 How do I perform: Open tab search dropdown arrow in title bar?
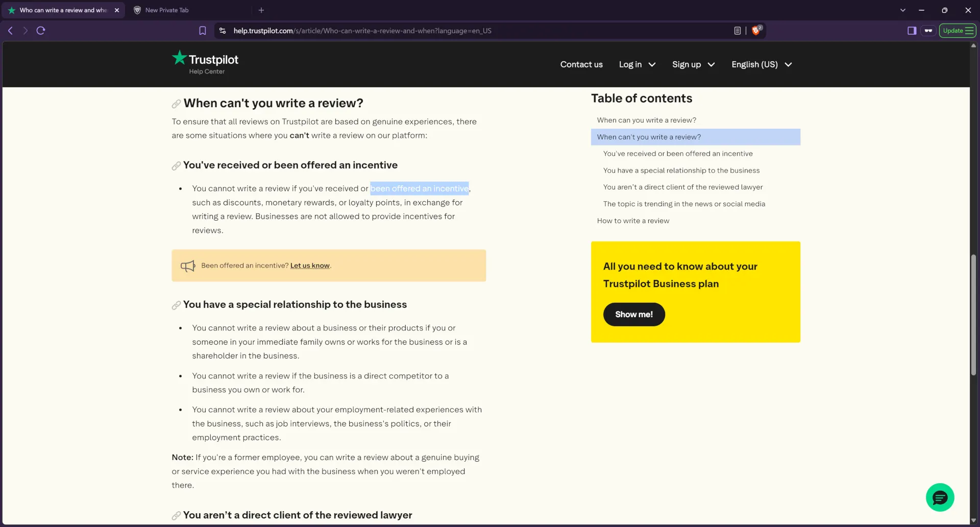click(902, 10)
